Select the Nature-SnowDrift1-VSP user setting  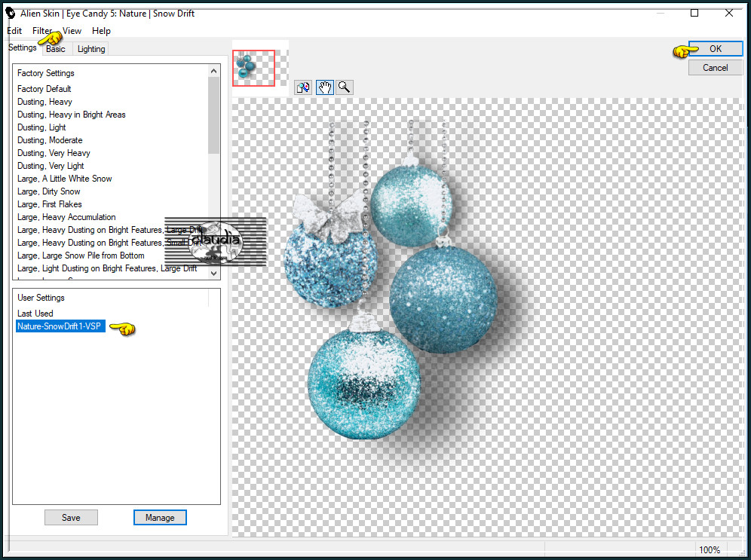60,326
